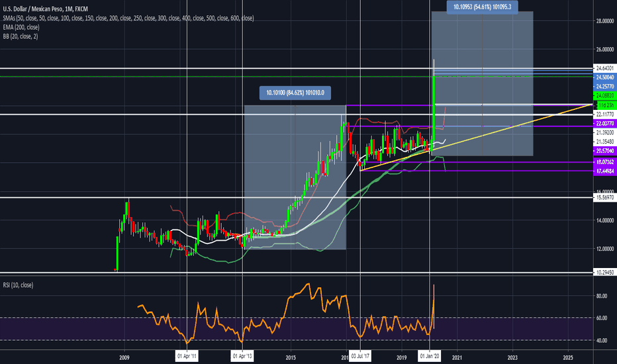The height and width of the screenshot is (364, 617).
Task: Click the 10.29450 price axis label
Action: click(x=605, y=272)
